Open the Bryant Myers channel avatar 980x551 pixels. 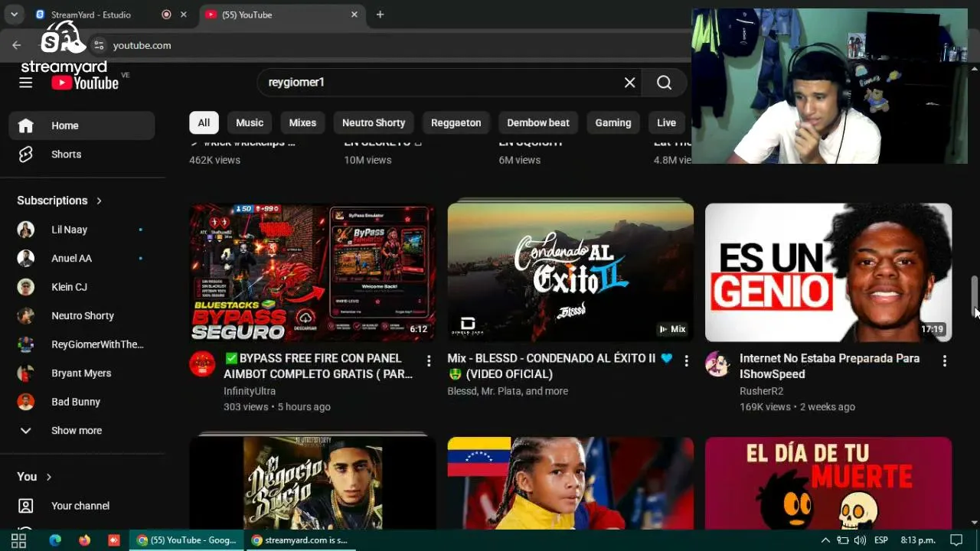tap(26, 373)
